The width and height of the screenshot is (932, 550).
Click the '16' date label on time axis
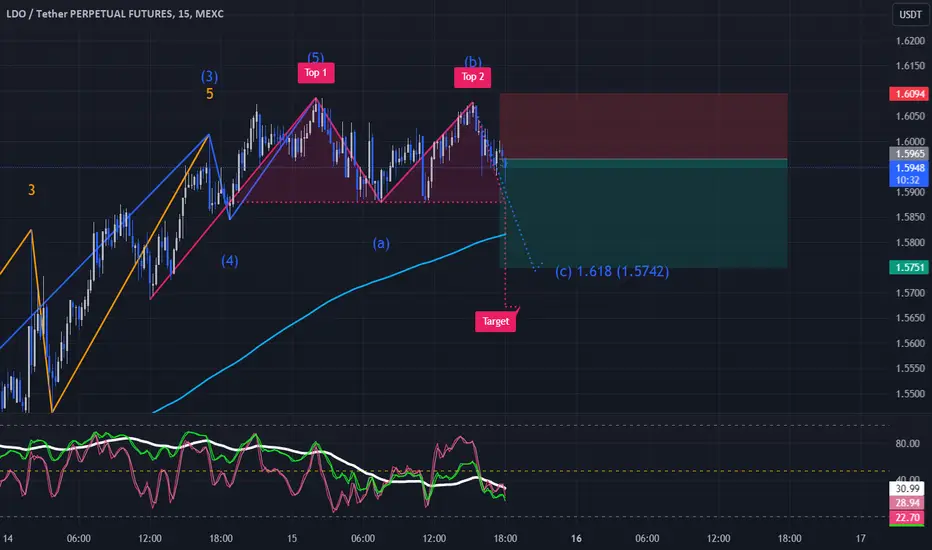click(576, 538)
